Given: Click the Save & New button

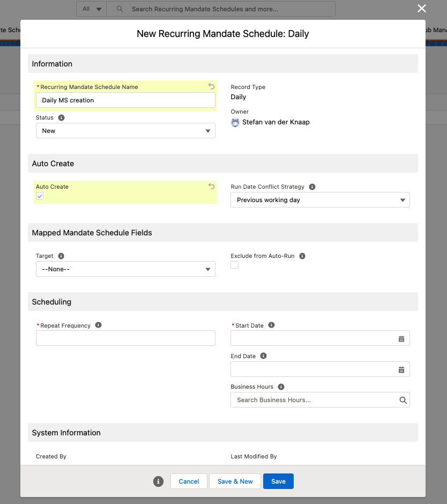Looking at the screenshot, I should click(235, 481).
